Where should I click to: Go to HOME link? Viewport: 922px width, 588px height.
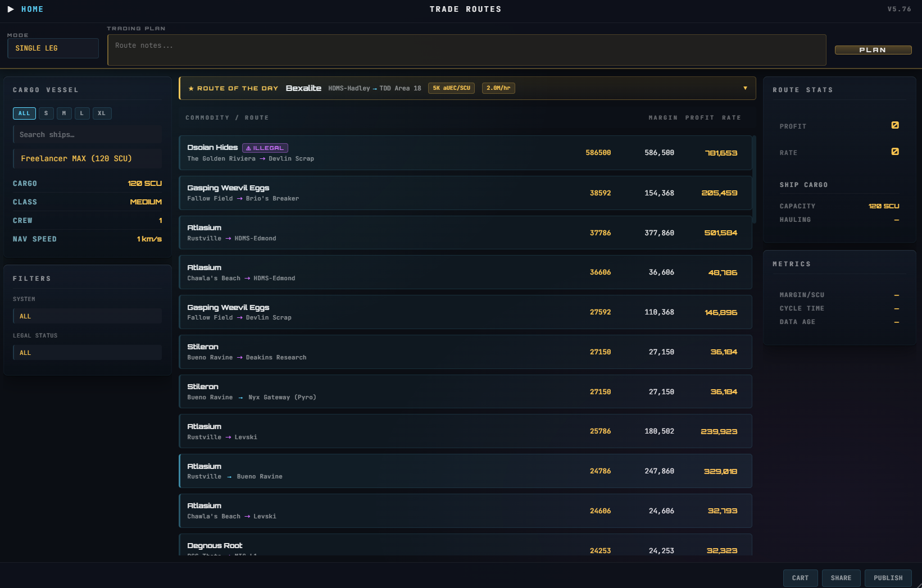click(32, 9)
